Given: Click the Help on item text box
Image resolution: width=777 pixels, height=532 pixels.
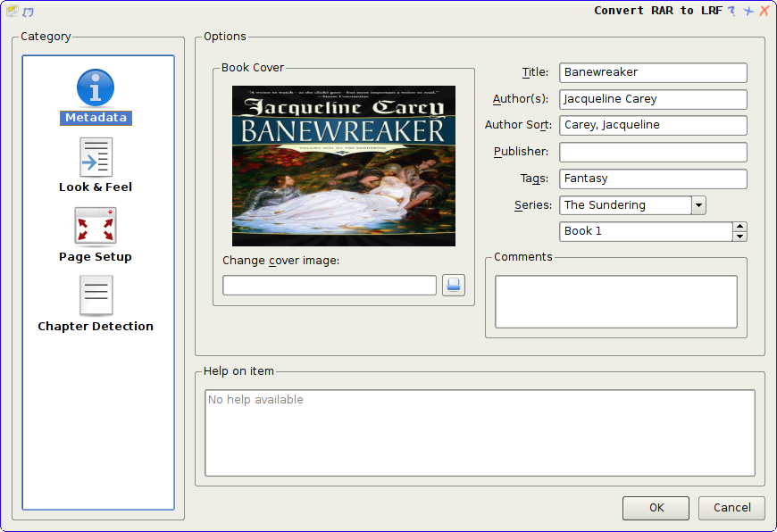Looking at the screenshot, I should (480, 433).
